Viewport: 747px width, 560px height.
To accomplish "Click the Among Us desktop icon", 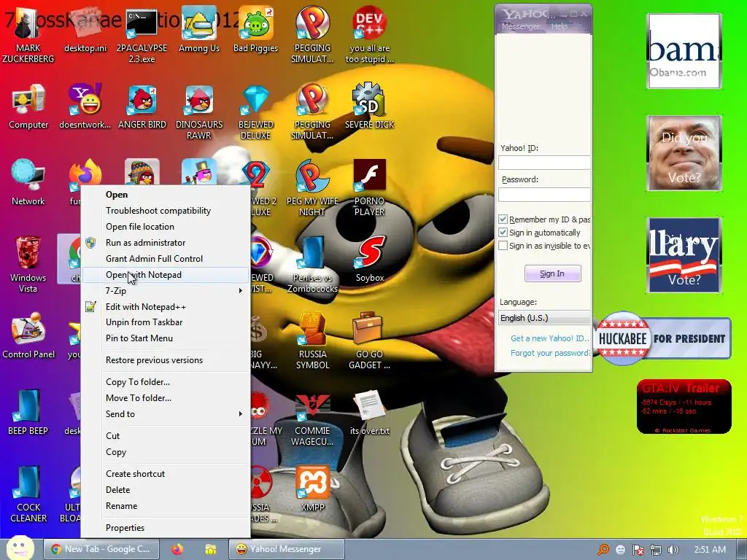I will [198, 31].
